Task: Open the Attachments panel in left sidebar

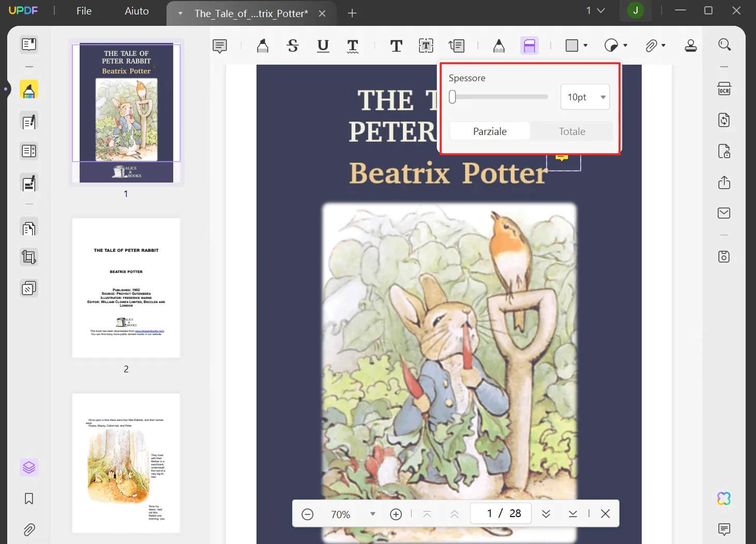Action: point(29,530)
